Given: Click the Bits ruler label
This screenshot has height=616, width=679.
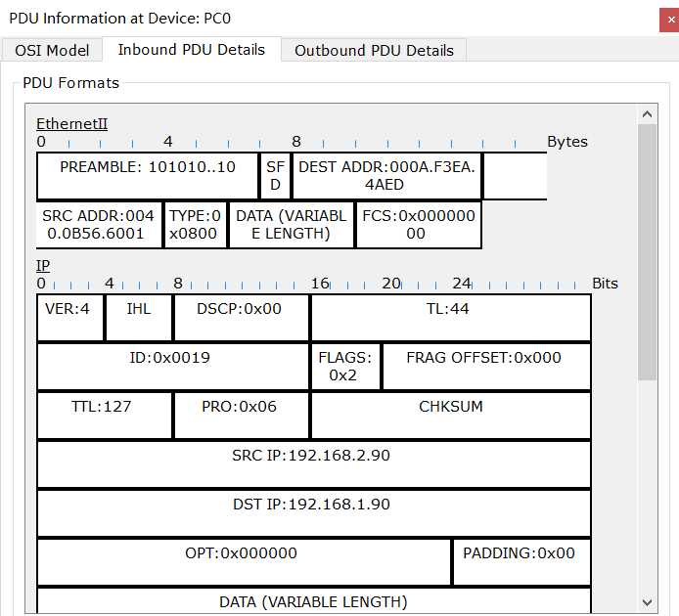Looking at the screenshot, I should point(605,284).
